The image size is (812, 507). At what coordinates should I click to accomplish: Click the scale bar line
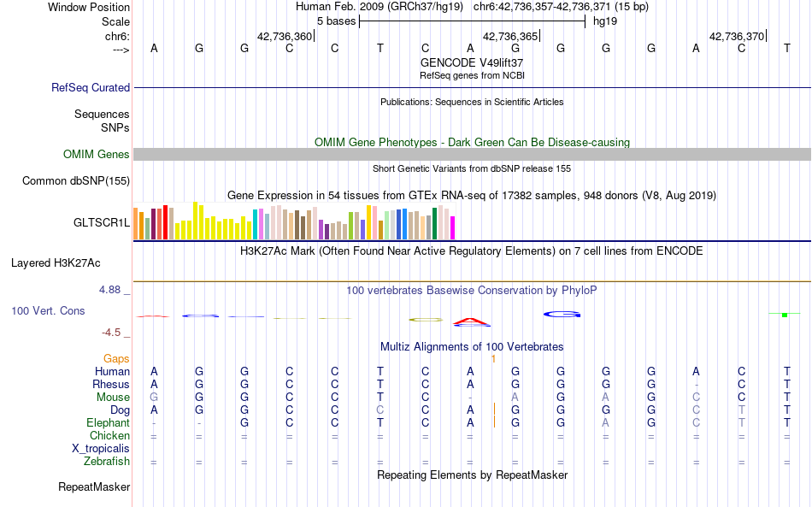point(473,21)
